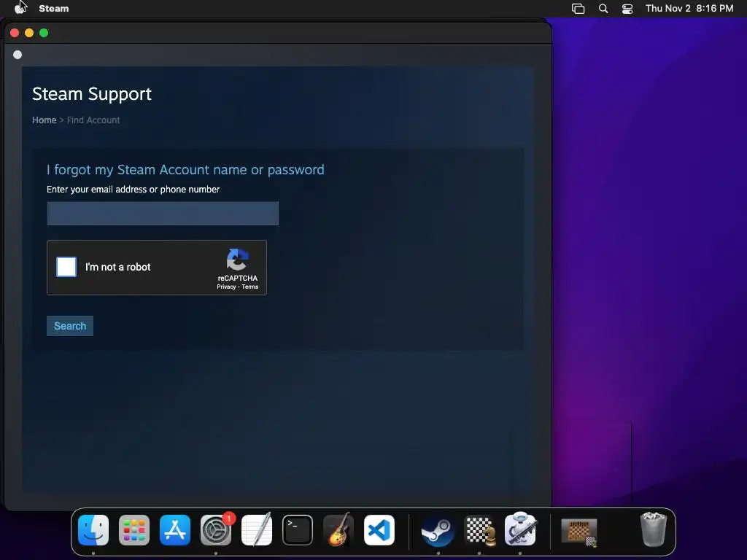Open the Apple menu
The width and height of the screenshot is (747, 560).
tap(20, 8)
